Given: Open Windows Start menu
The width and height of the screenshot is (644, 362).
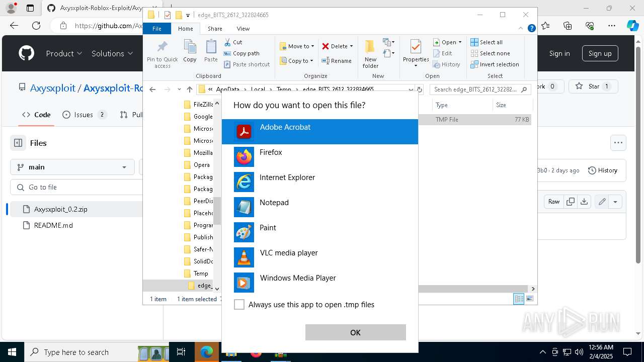Looking at the screenshot, I should pyautogui.click(x=11, y=352).
